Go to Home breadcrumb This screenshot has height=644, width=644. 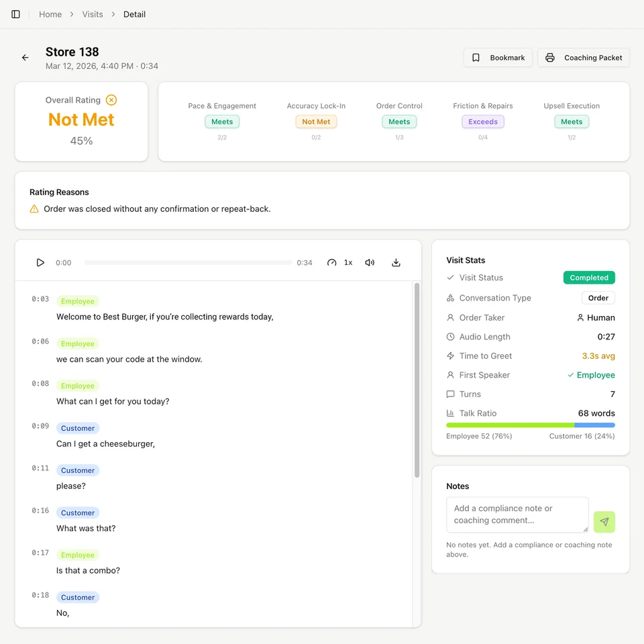pyautogui.click(x=50, y=14)
